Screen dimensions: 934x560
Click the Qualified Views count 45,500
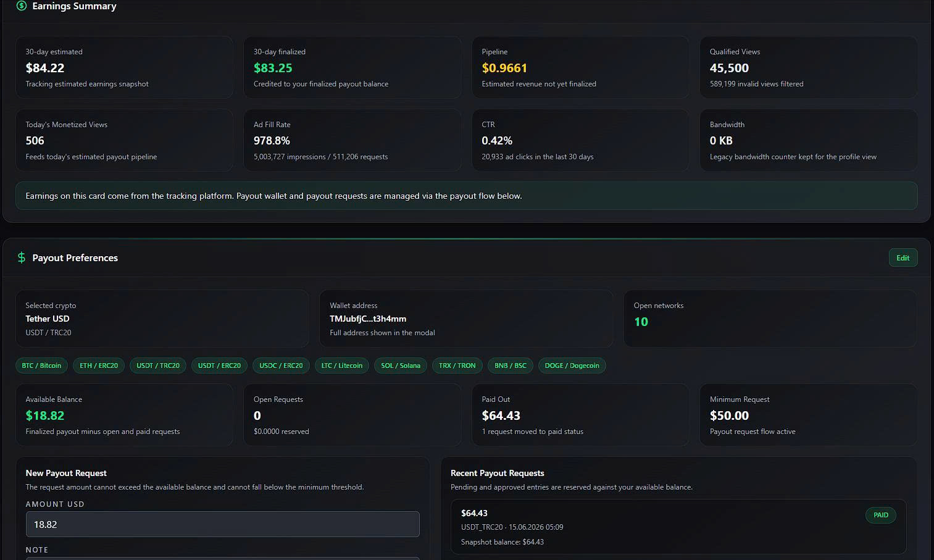tap(729, 68)
